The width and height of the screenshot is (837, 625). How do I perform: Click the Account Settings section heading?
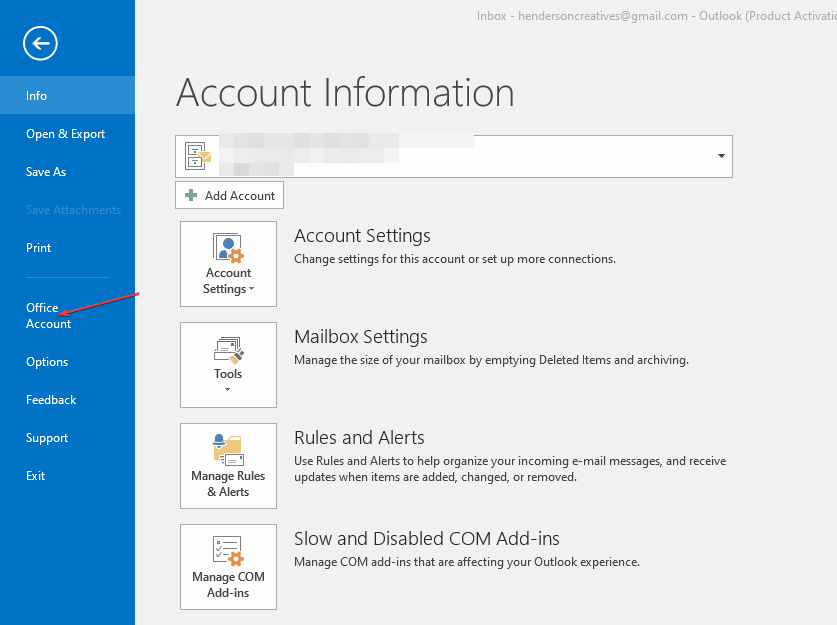point(362,235)
